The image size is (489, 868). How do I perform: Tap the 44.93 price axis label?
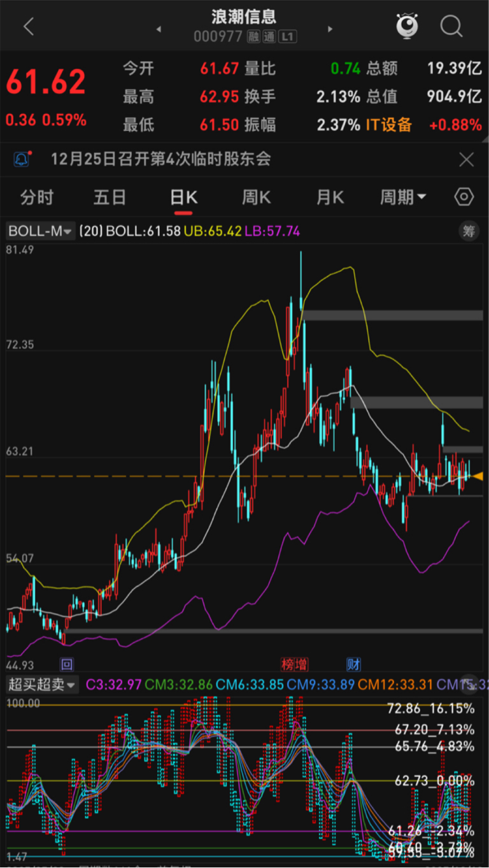click(x=19, y=665)
